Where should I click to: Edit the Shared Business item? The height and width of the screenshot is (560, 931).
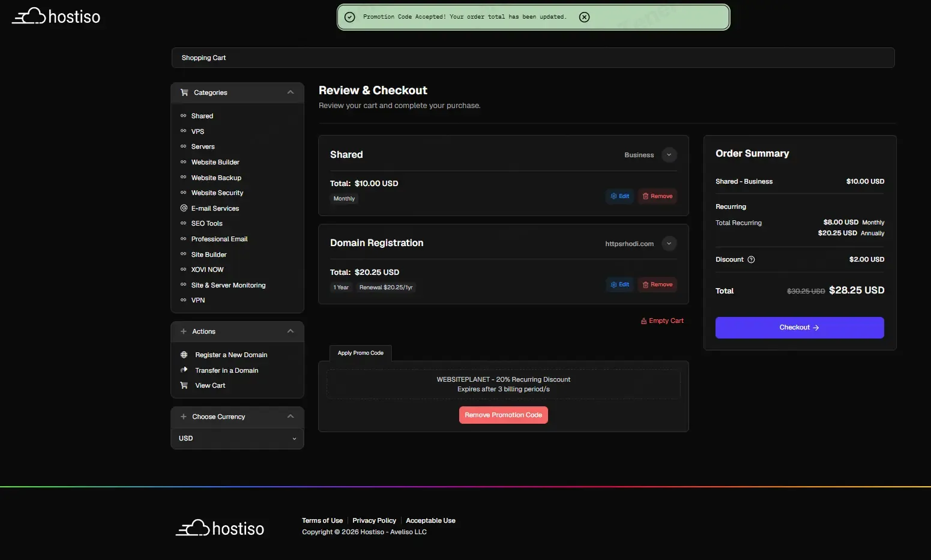(619, 196)
